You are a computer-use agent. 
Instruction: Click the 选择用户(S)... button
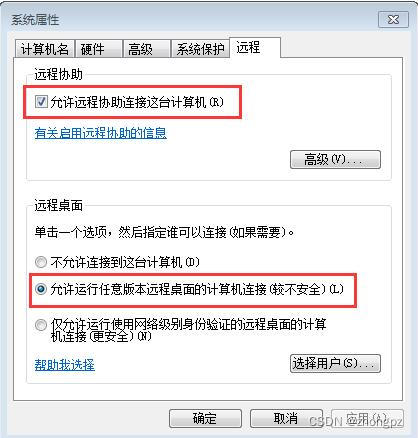[335, 363]
